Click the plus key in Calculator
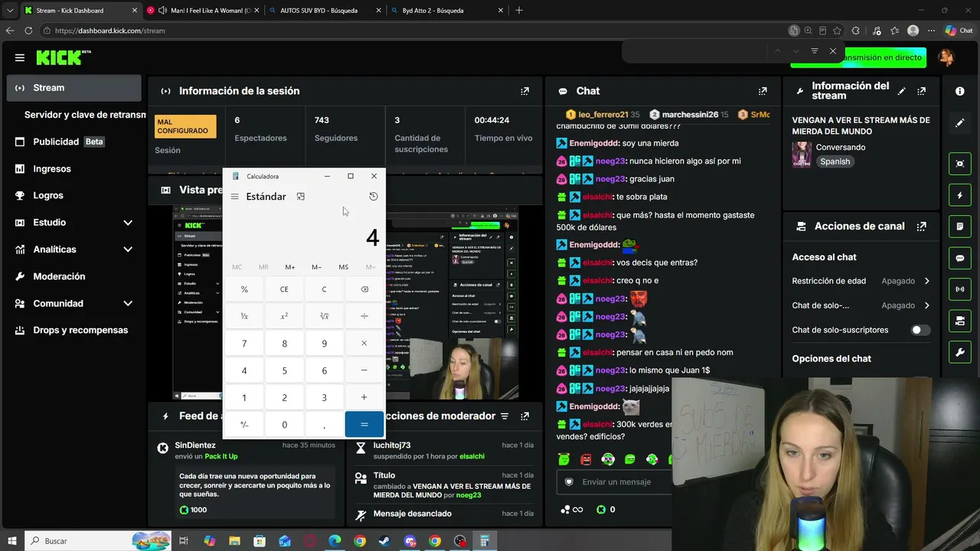This screenshot has width=980, height=551. pos(364,397)
